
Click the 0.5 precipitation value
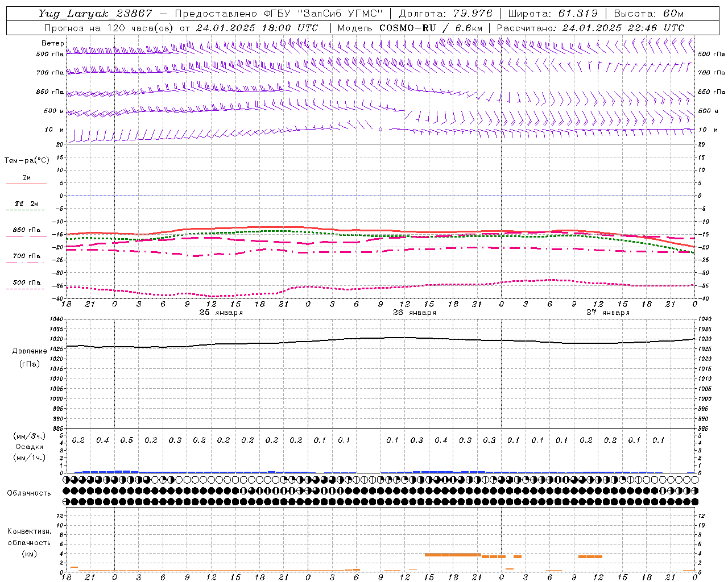[x=126, y=440]
